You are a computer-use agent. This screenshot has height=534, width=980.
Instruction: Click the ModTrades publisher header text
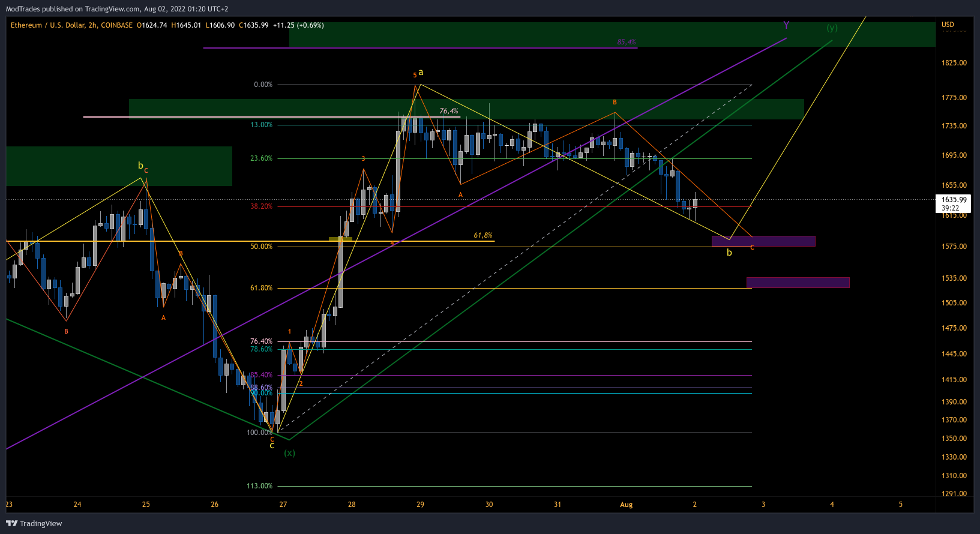click(x=116, y=9)
